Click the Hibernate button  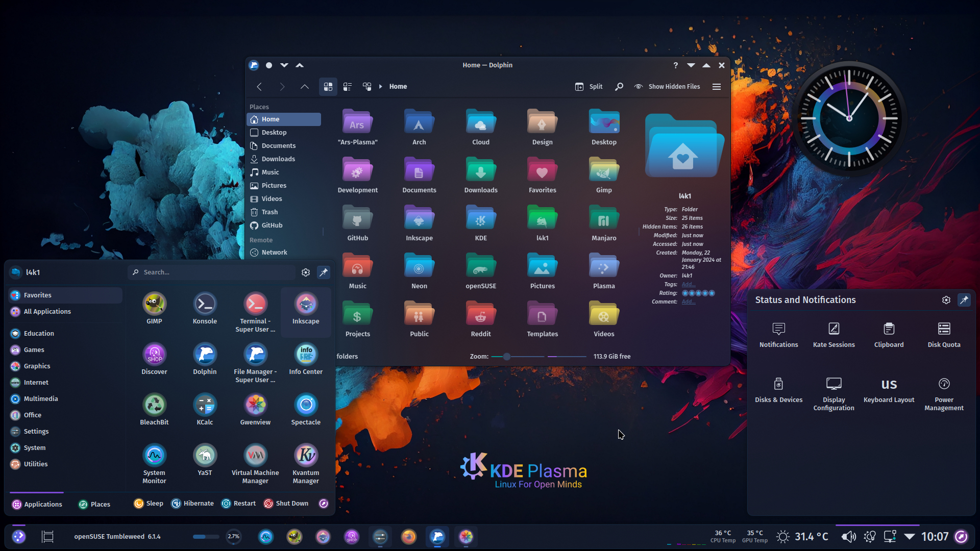pyautogui.click(x=192, y=504)
